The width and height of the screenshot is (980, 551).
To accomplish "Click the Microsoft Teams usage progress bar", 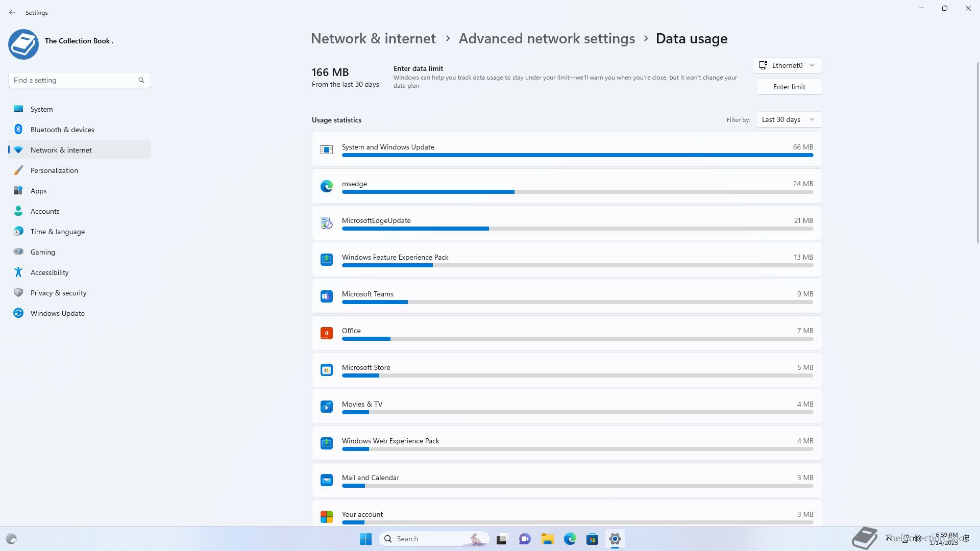I will 577,302.
